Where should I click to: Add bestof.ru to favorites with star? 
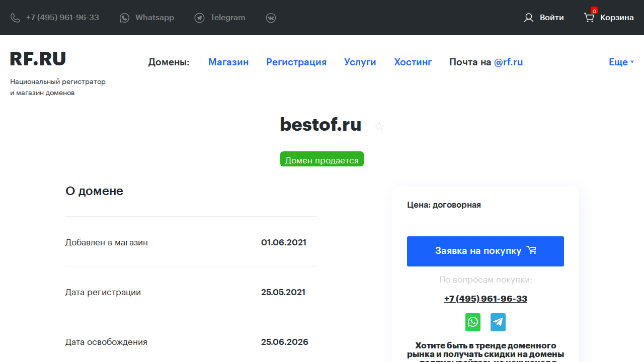379,126
